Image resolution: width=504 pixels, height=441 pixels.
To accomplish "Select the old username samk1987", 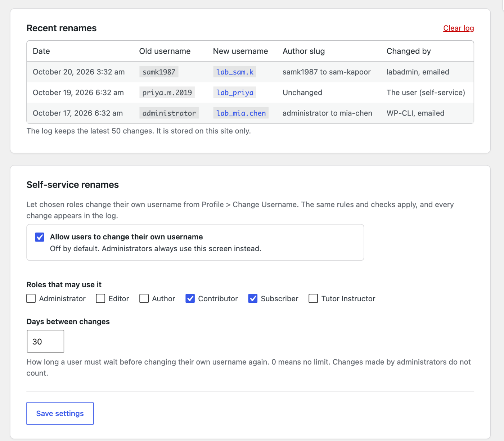I will click(159, 72).
